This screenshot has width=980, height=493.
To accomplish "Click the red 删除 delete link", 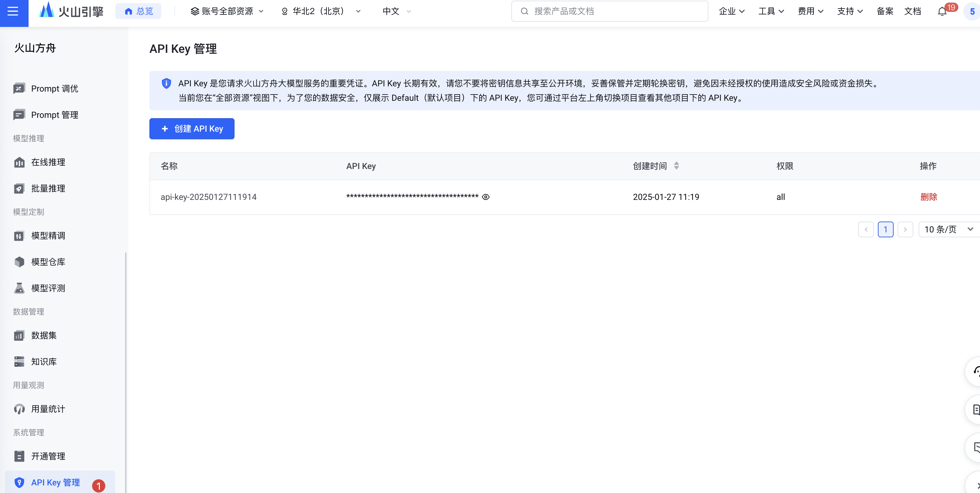I will pos(929,197).
